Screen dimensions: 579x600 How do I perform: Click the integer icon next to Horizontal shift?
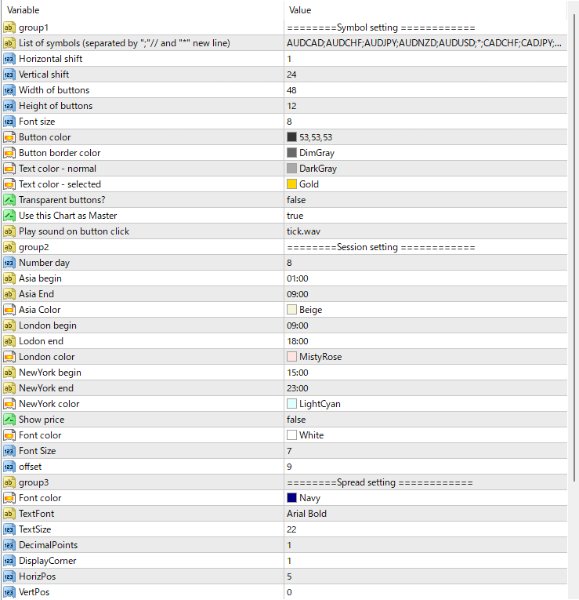pyautogui.click(x=9, y=59)
